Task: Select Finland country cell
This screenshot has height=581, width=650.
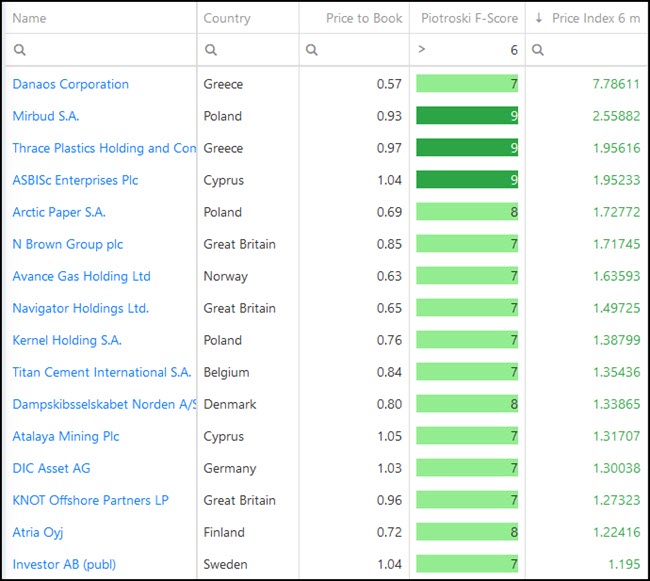Action: pos(224,532)
